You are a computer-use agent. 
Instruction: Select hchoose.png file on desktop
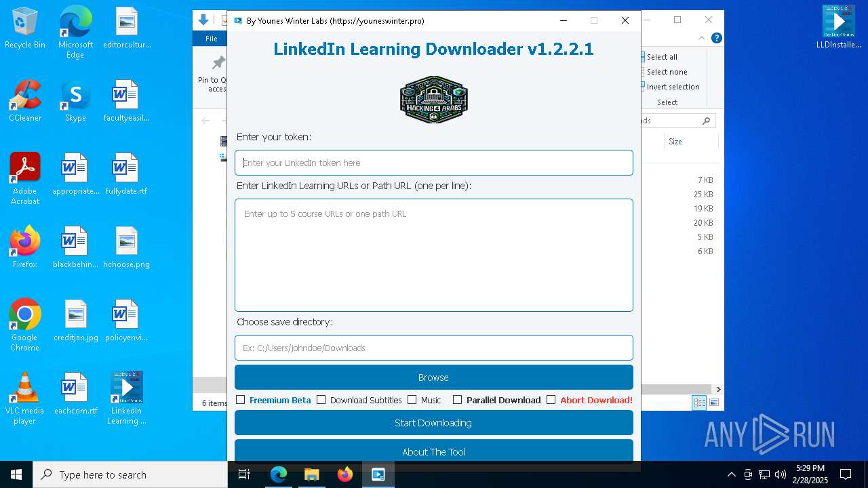click(x=127, y=247)
